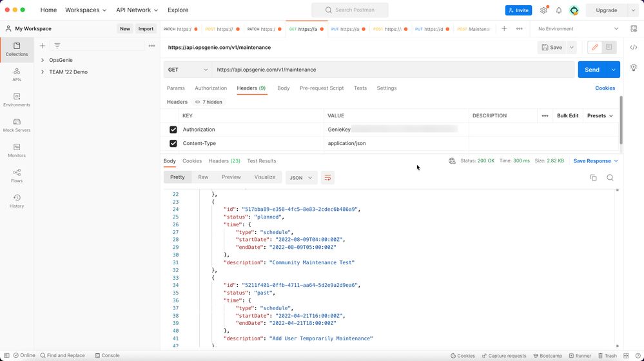Open the Save Response dropdown

(596, 161)
